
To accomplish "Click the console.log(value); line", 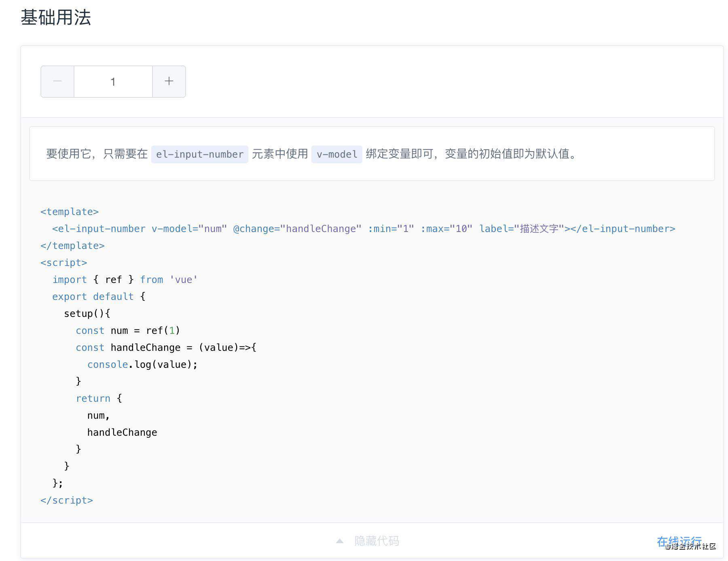I will point(142,365).
